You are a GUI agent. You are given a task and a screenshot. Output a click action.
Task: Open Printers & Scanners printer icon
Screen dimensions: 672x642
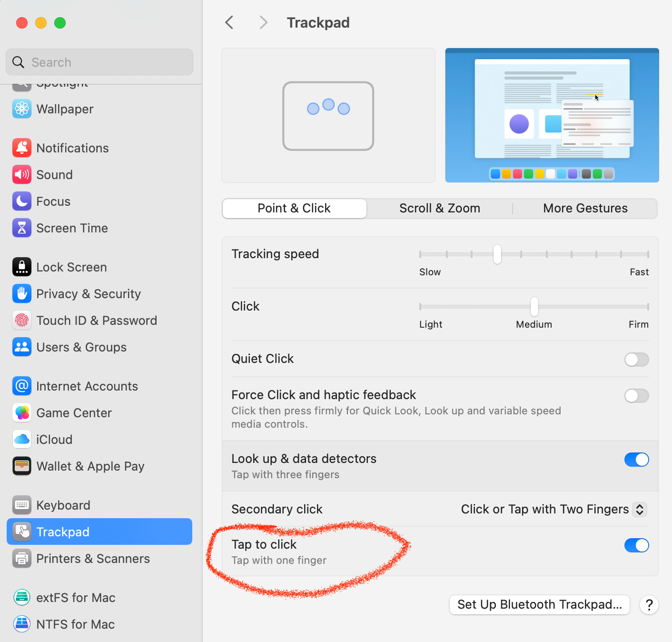click(x=22, y=559)
